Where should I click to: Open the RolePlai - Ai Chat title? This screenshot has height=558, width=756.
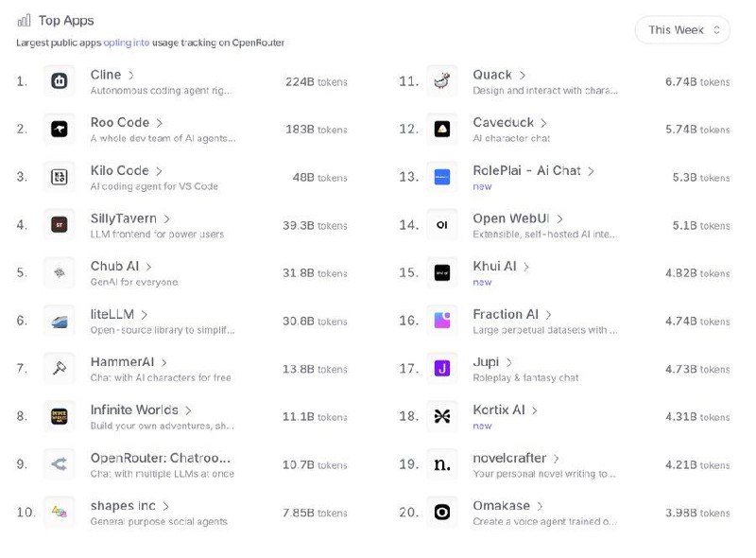[x=526, y=170]
